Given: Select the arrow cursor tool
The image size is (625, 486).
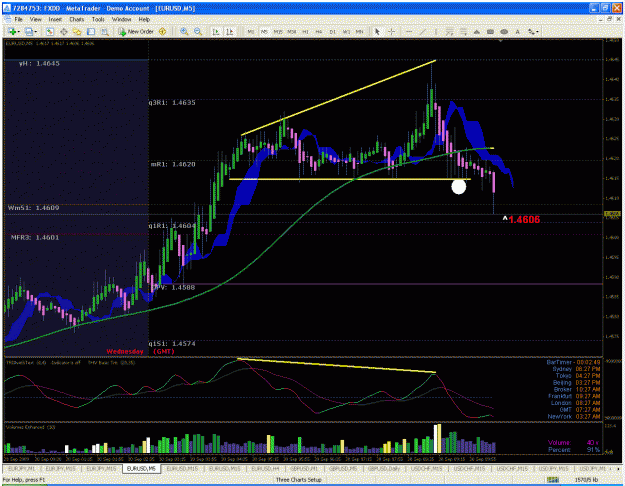Looking at the screenshot, I should coord(377,31).
